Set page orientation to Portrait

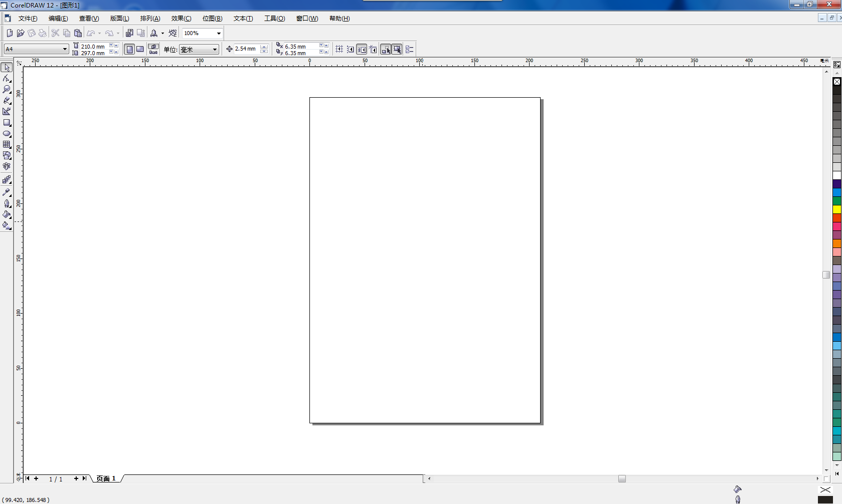coord(129,49)
